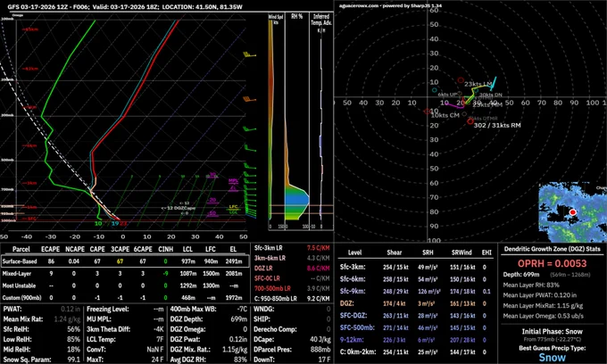Click the C: 0km-2km: shear row label
This screenshot has height=364, width=607.
pyautogui.click(x=357, y=352)
